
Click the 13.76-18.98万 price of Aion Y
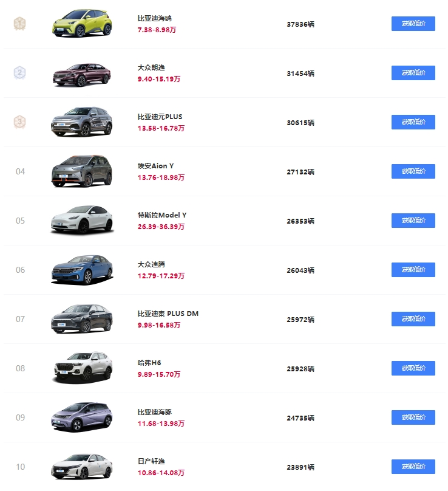(161, 177)
